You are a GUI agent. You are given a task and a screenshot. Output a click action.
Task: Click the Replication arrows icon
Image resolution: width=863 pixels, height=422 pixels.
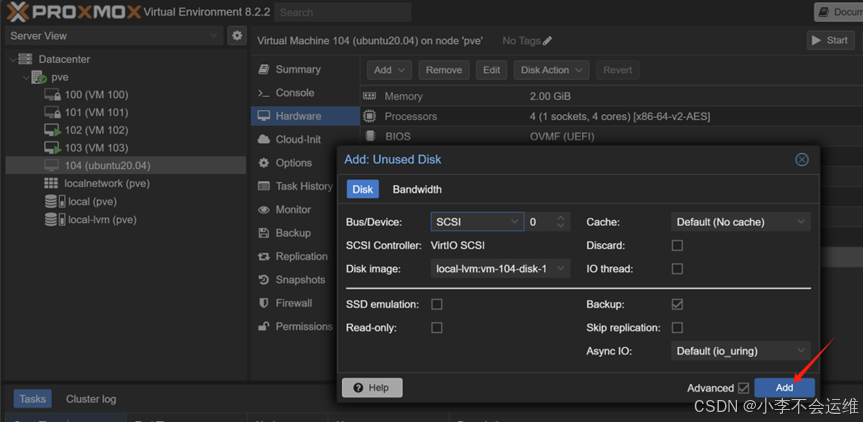[x=264, y=256]
